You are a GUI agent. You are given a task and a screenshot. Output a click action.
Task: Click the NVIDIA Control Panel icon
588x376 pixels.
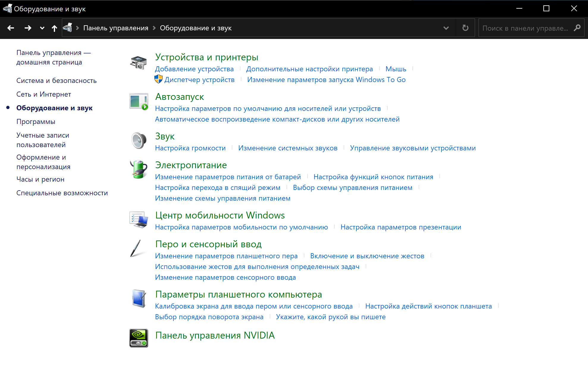pyautogui.click(x=139, y=338)
